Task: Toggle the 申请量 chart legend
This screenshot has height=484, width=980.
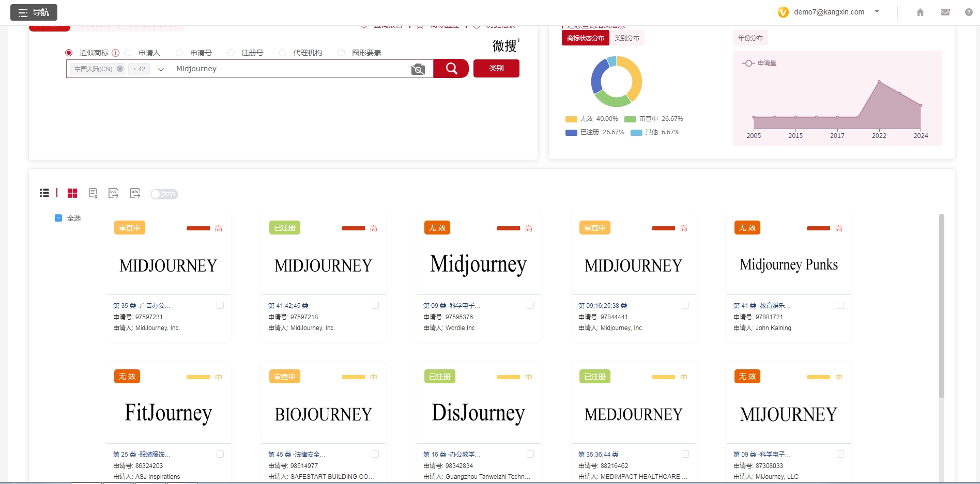Action: [759, 63]
